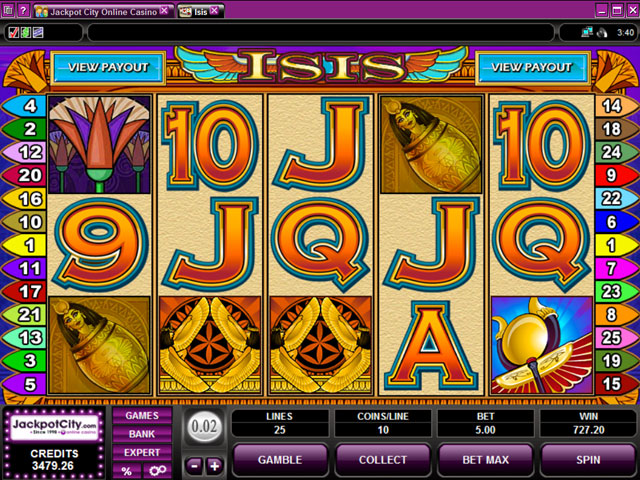640x480 pixels.
Task: Click the Collect button
Action: point(382,460)
